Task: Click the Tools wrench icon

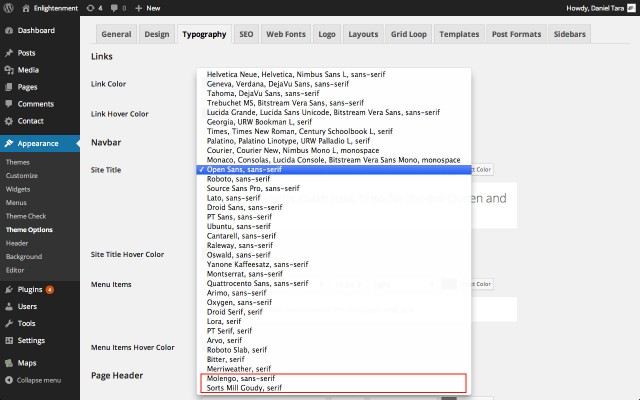Action: coord(9,324)
